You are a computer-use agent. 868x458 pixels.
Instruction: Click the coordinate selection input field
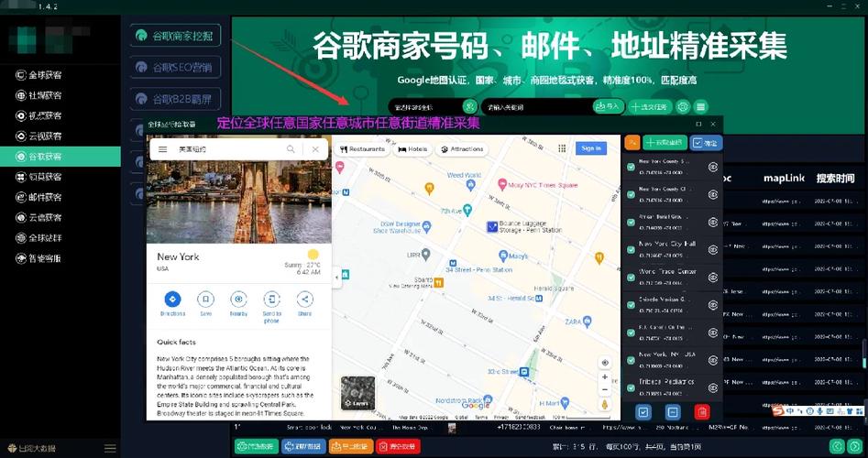click(x=425, y=107)
